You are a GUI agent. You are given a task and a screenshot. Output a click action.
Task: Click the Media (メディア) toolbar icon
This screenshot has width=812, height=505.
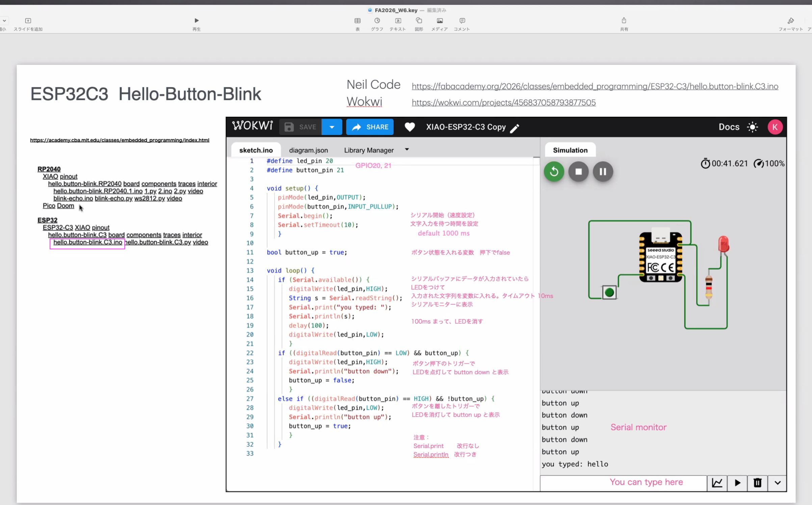(439, 21)
